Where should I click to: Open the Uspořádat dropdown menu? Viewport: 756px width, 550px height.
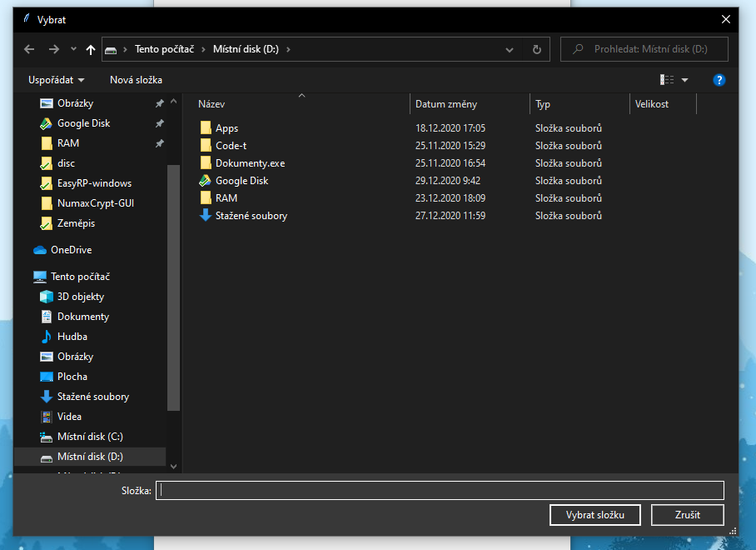click(x=54, y=79)
